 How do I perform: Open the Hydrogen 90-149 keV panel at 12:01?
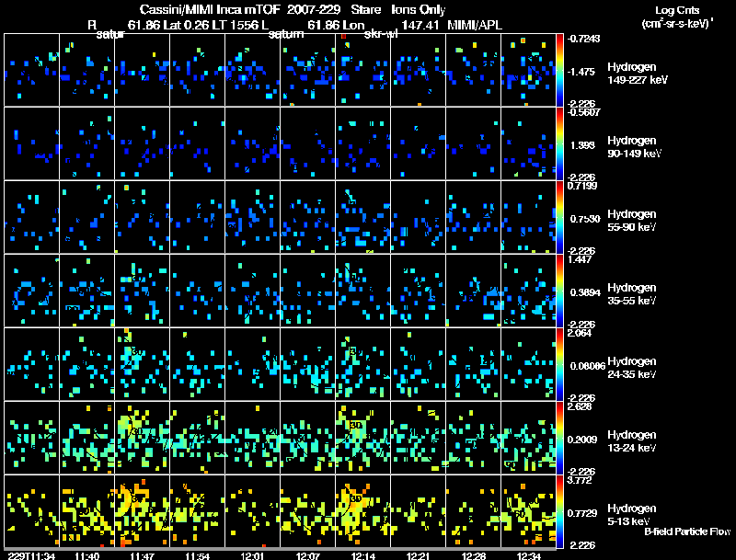coord(252,143)
